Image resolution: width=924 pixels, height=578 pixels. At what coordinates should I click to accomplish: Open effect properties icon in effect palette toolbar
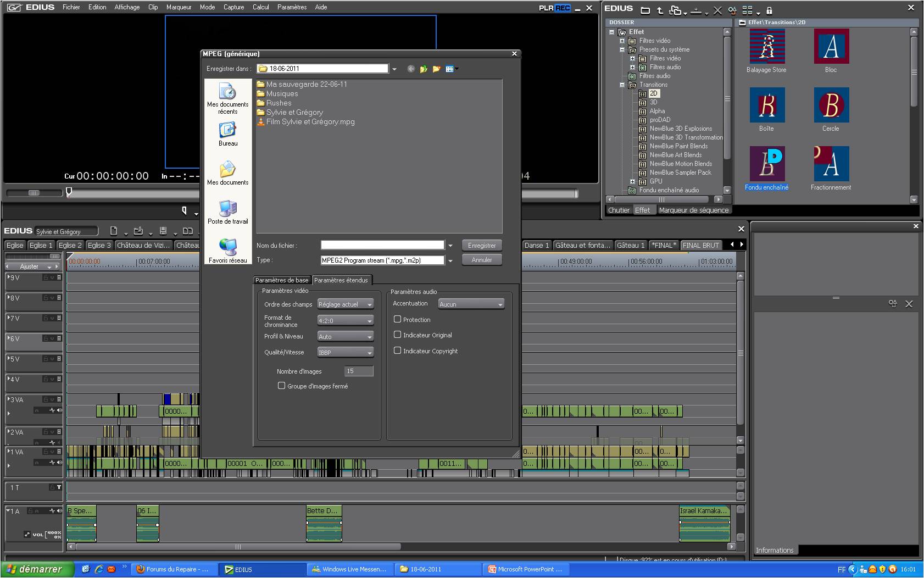point(732,10)
